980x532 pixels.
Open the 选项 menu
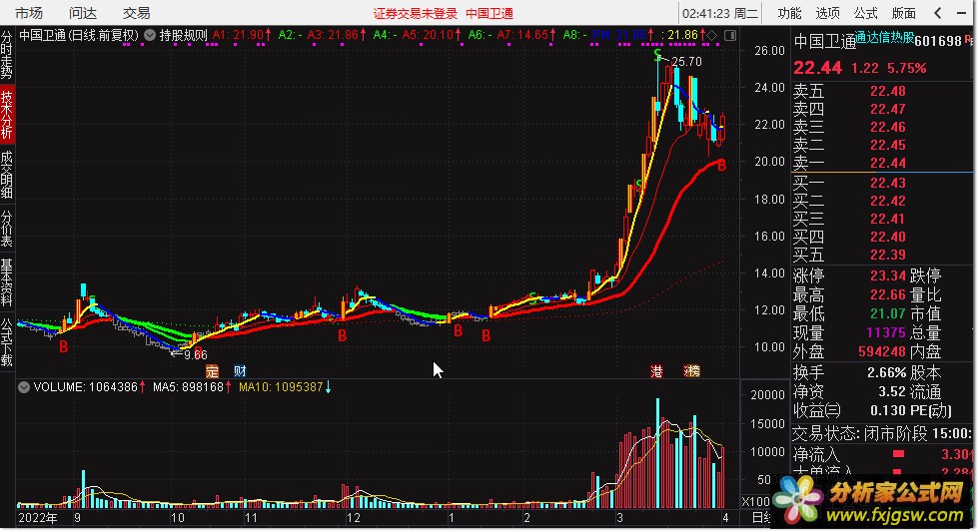(827, 13)
